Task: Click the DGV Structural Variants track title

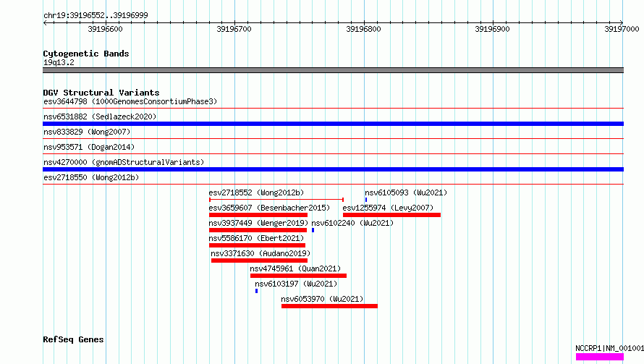Action: tap(101, 93)
